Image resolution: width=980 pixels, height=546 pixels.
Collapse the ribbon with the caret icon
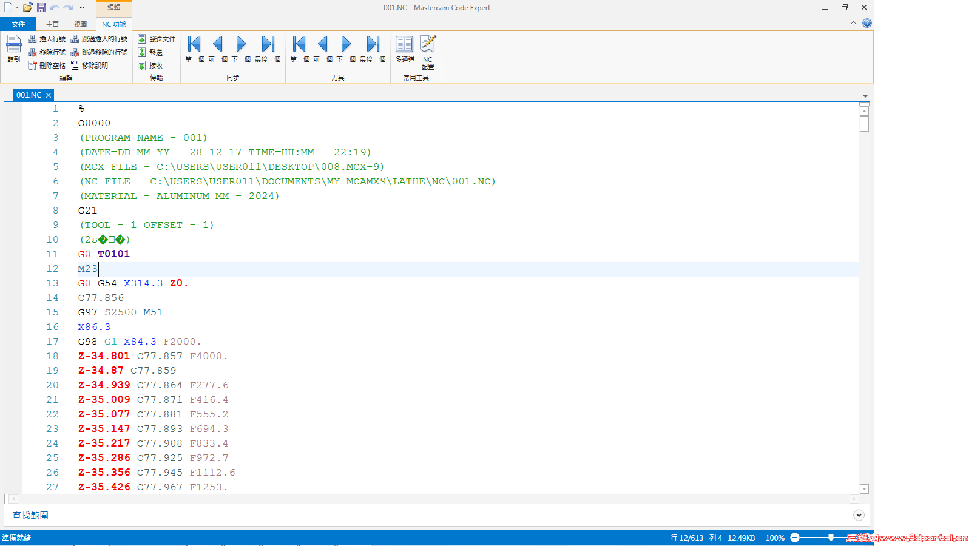pyautogui.click(x=853, y=24)
